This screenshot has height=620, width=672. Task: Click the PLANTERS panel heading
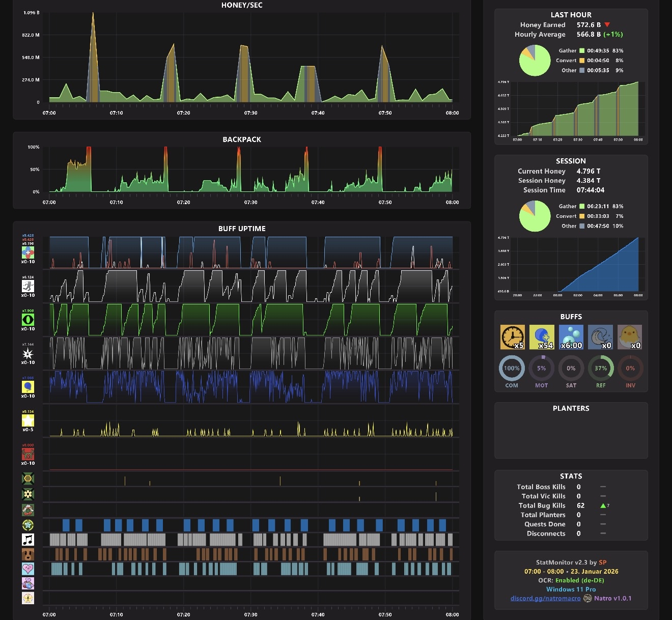(x=571, y=408)
